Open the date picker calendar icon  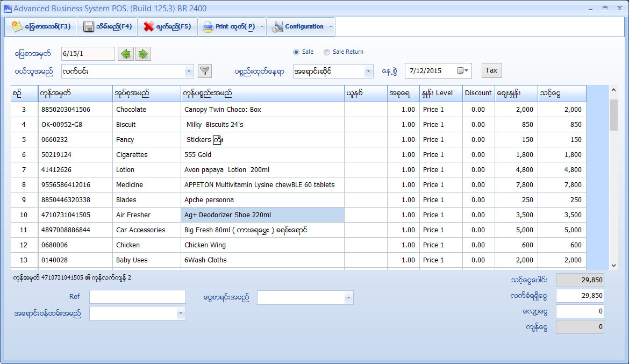(x=462, y=70)
